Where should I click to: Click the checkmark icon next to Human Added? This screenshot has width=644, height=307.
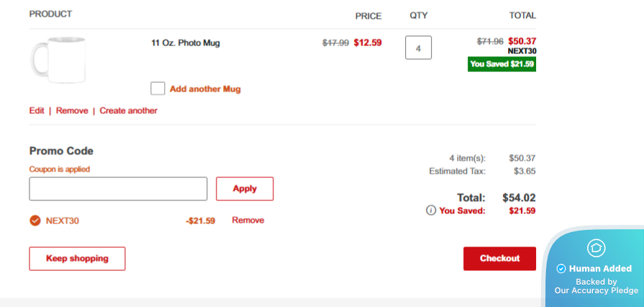click(x=561, y=269)
